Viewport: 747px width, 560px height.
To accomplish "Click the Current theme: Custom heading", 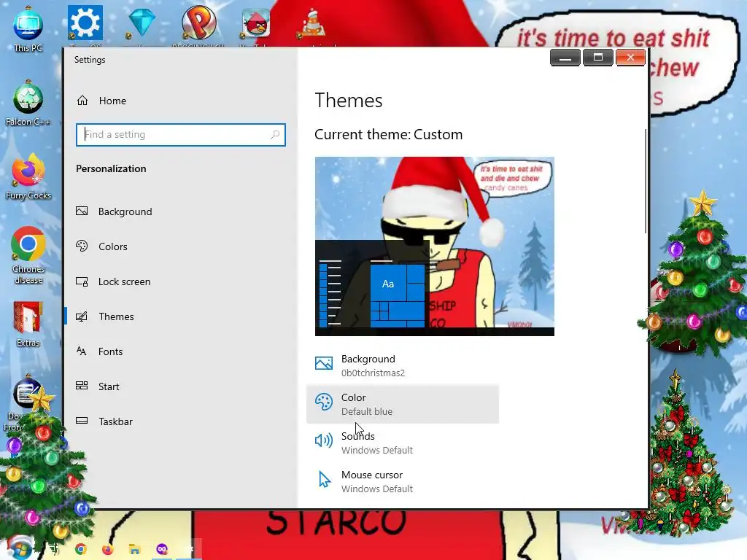I will tap(388, 134).
